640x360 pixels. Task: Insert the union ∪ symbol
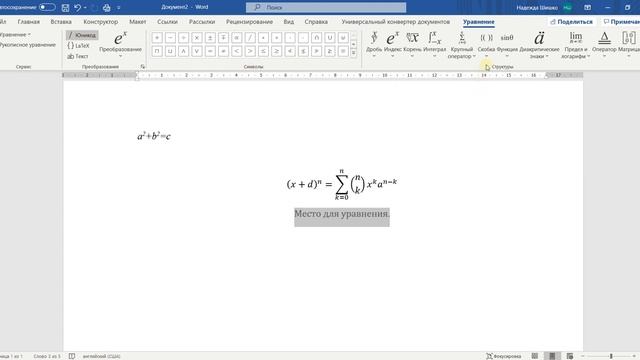pos(330,38)
